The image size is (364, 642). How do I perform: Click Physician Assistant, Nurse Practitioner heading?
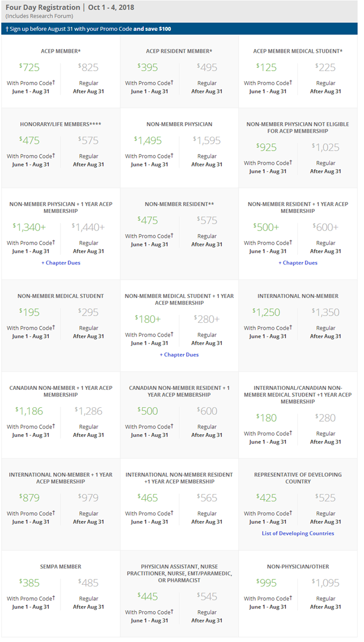click(x=179, y=573)
